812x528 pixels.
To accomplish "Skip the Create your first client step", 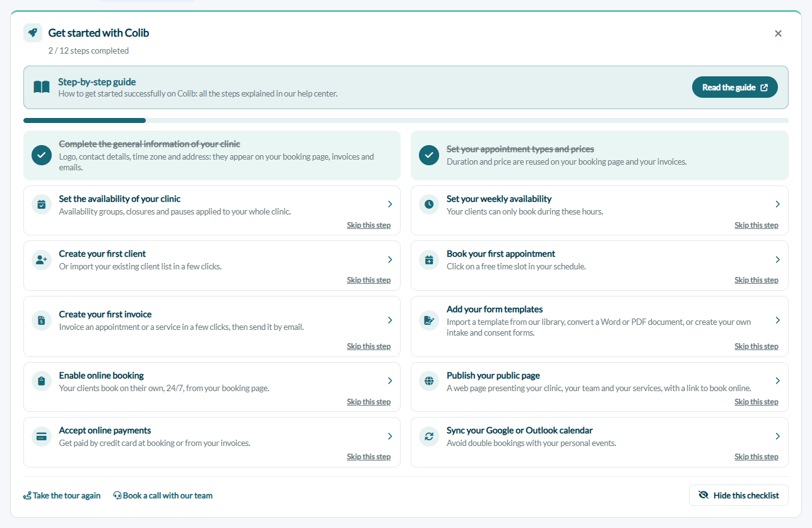I will (x=368, y=280).
